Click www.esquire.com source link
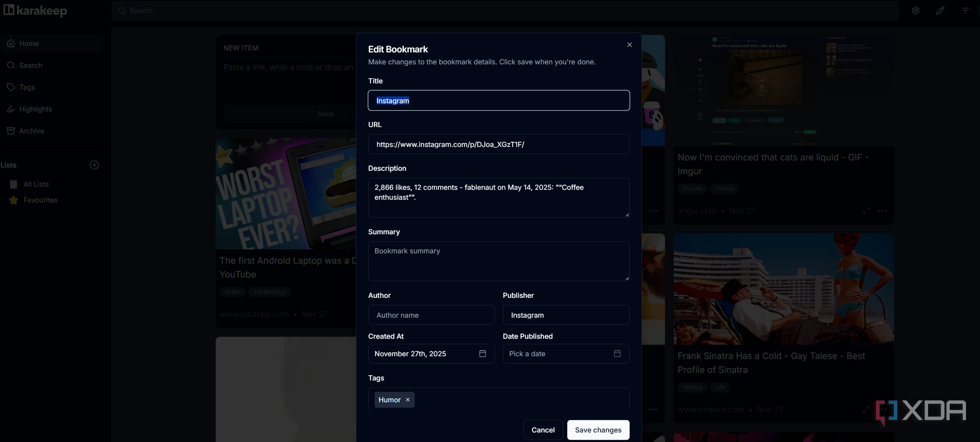The width and height of the screenshot is (980, 442). coord(711,409)
